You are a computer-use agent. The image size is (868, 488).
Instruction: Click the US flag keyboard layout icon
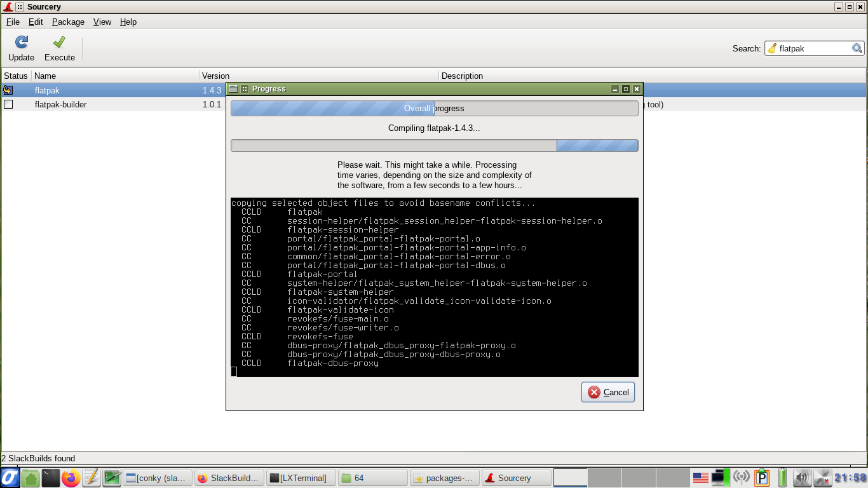point(700,478)
